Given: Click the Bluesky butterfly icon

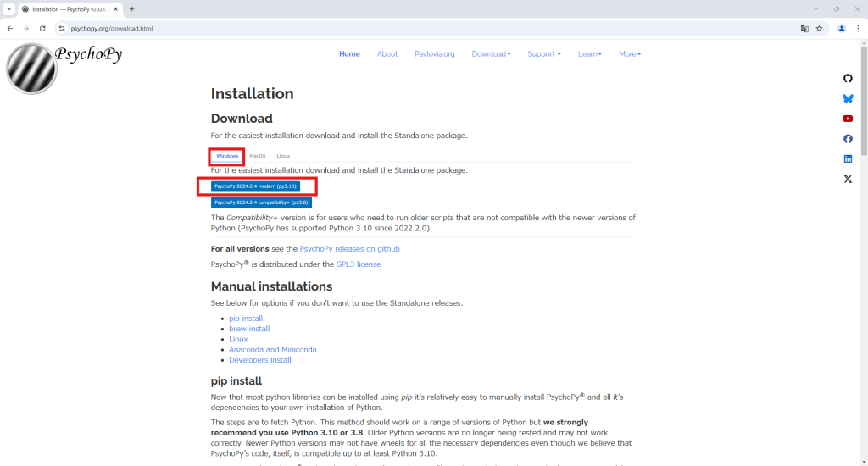Looking at the screenshot, I should pyautogui.click(x=848, y=98).
